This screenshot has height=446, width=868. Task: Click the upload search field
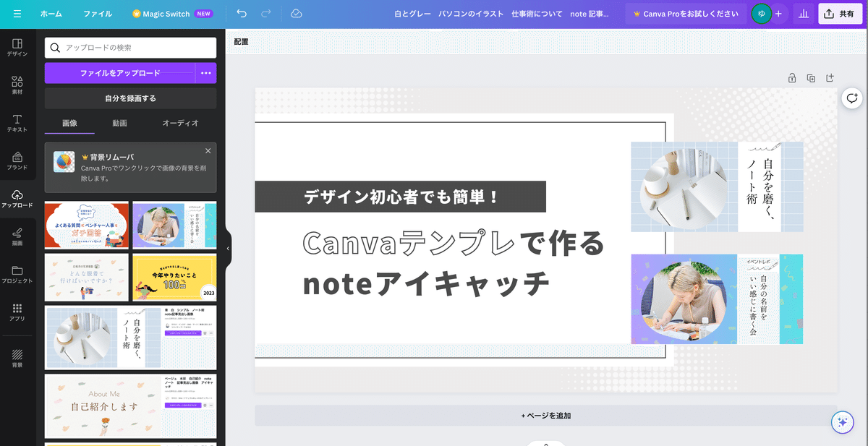[x=130, y=48]
